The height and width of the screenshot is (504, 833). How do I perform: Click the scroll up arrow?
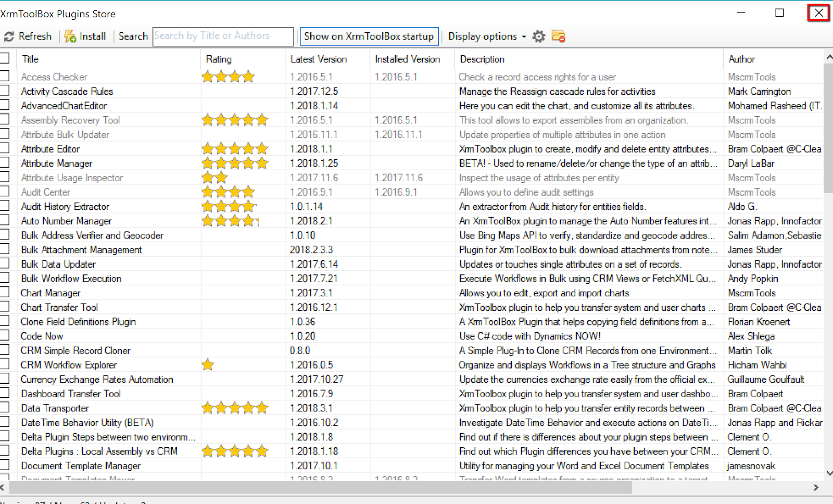point(829,56)
